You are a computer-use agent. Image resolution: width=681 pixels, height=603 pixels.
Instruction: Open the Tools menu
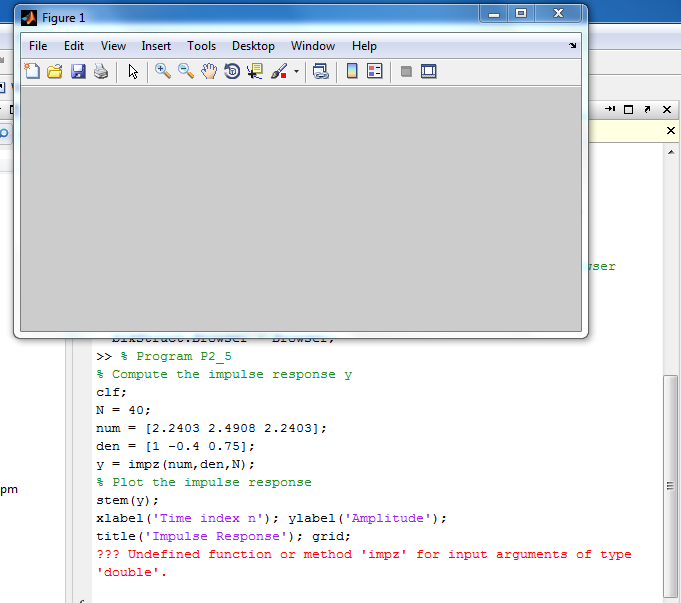pos(201,46)
